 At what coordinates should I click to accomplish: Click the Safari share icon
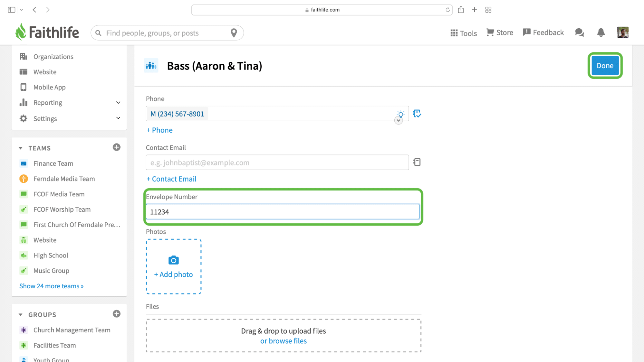click(x=461, y=10)
